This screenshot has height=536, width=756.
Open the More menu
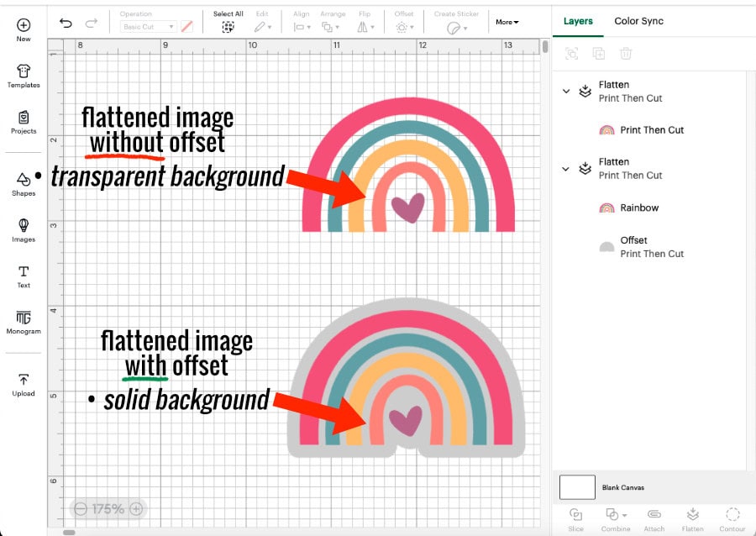(507, 22)
